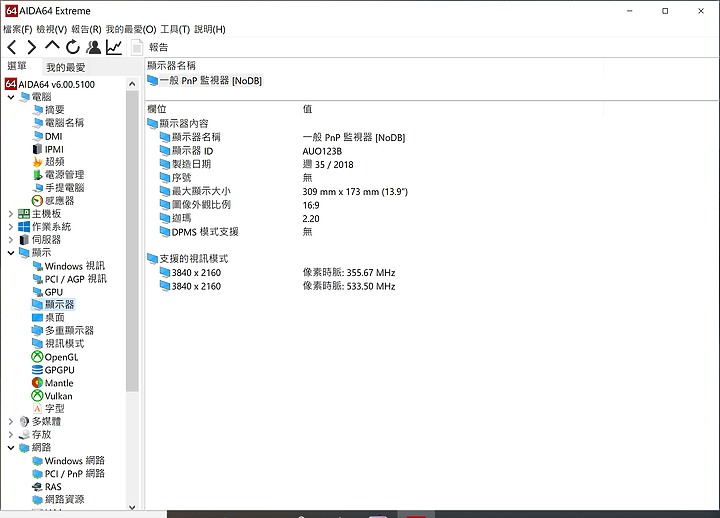Expand the 主機板 tree node
The height and width of the screenshot is (518, 720).
pyautogui.click(x=11, y=214)
